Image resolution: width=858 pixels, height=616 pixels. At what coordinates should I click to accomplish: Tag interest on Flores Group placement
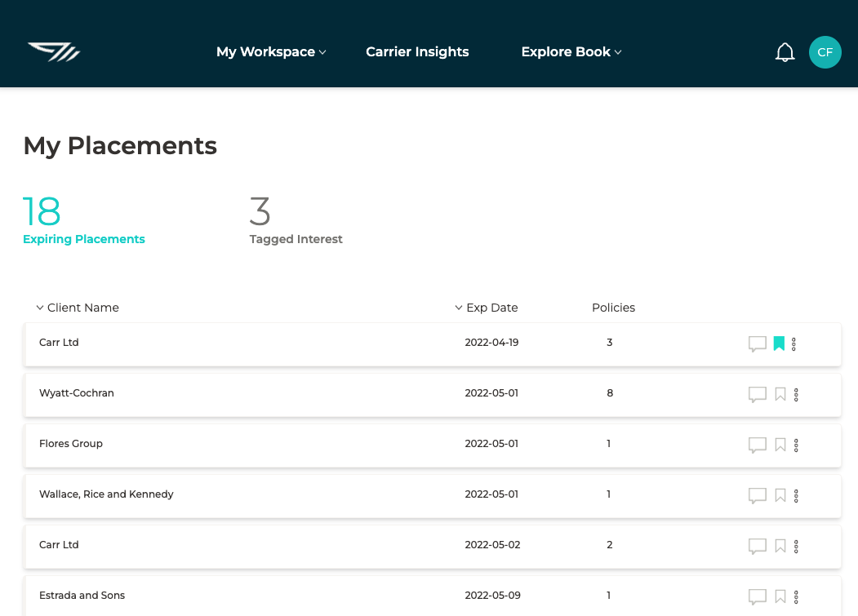pos(780,445)
